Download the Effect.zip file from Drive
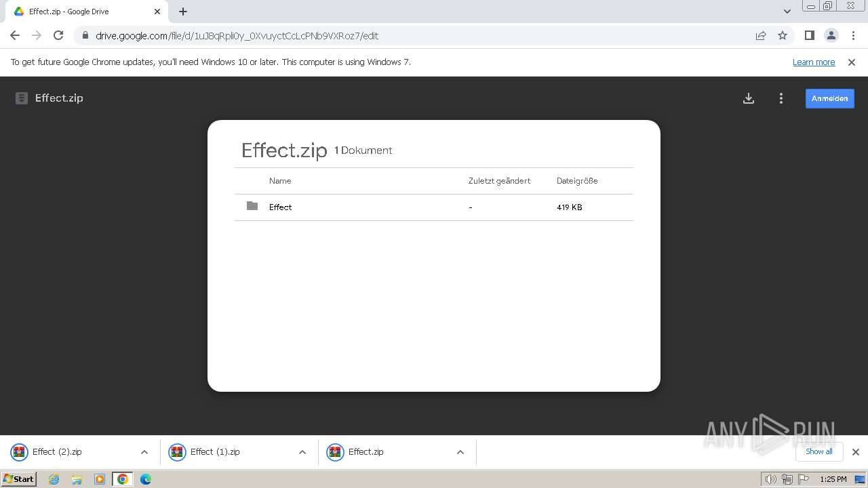Viewport: 868px width, 488px height. tap(749, 98)
